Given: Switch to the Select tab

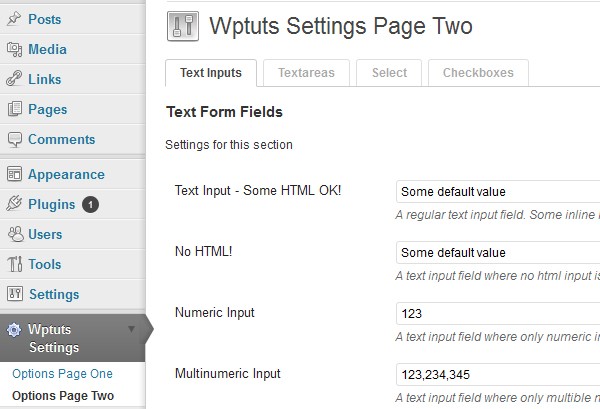Looking at the screenshot, I should pos(389,73).
